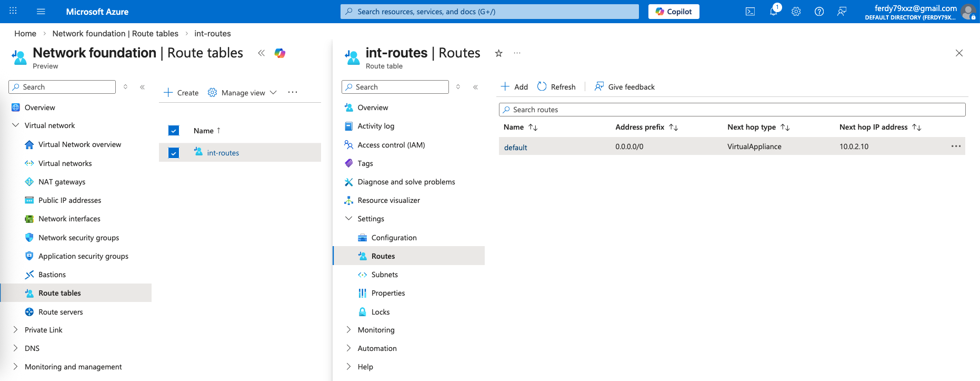Toggle the select-all checkbox beside Name
980x381 pixels.
click(174, 131)
